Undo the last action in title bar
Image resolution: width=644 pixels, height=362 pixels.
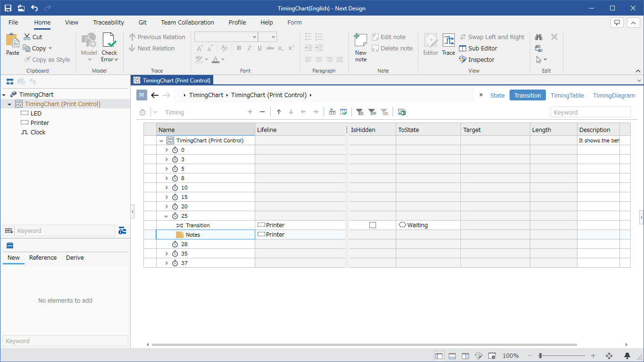coord(34,8)
